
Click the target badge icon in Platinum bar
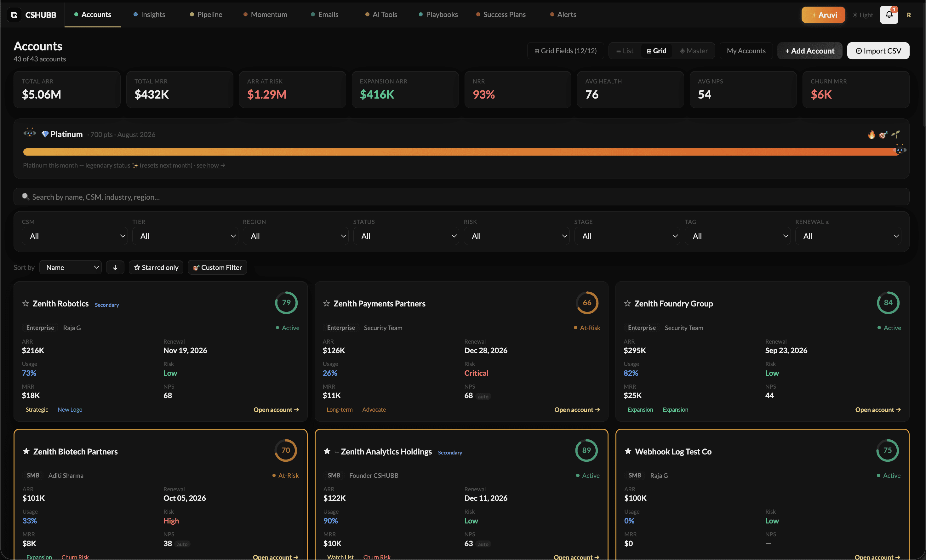click(x=883, y=134)
